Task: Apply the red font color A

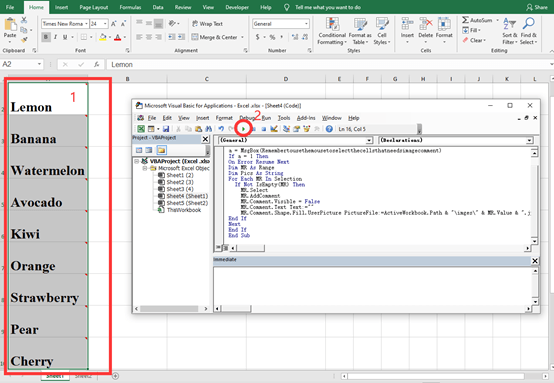Action: coord(118,37)
